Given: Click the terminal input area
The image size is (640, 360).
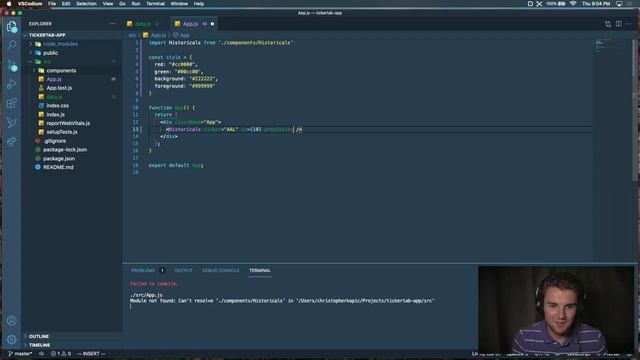Looking at the screenshot, I should point(302,307).
